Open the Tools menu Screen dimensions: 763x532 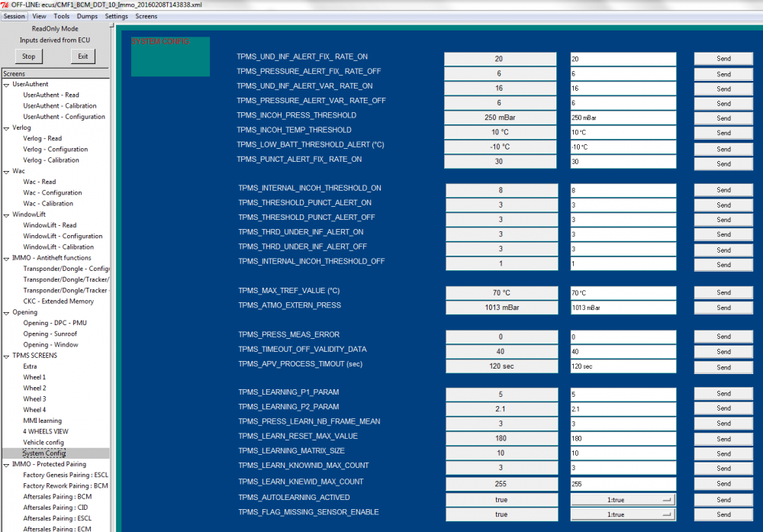pos(61,16)
